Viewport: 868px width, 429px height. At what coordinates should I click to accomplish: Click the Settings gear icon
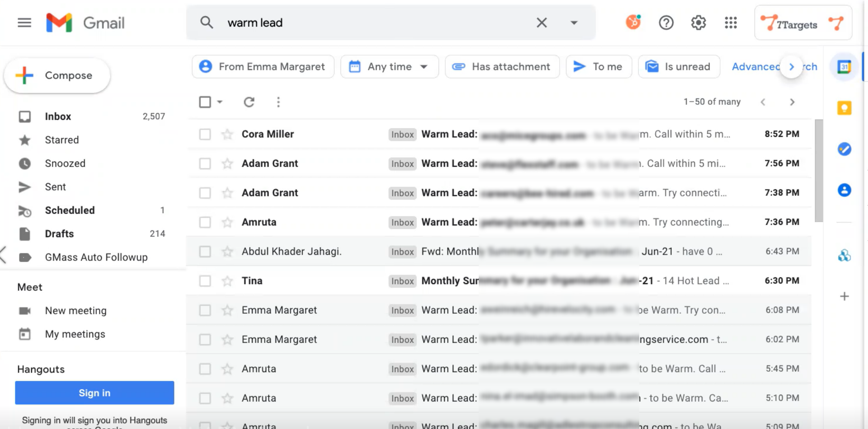(x=698, y=23)
